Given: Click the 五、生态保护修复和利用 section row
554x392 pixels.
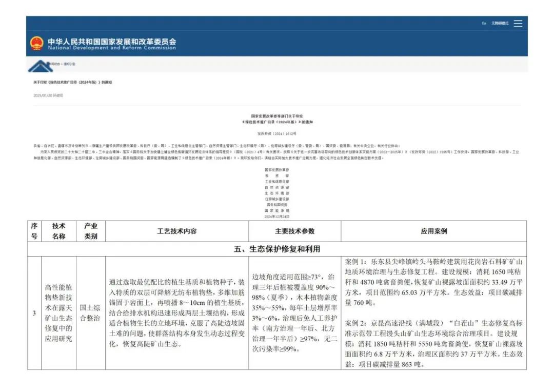Looking at the screenshot, I should coord(277,248).
